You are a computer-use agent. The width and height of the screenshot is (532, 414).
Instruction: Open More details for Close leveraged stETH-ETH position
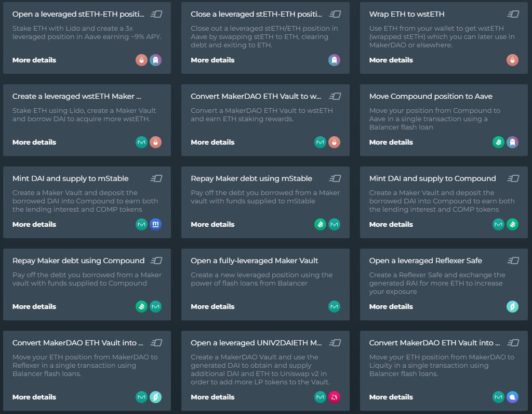coord(212,60)
